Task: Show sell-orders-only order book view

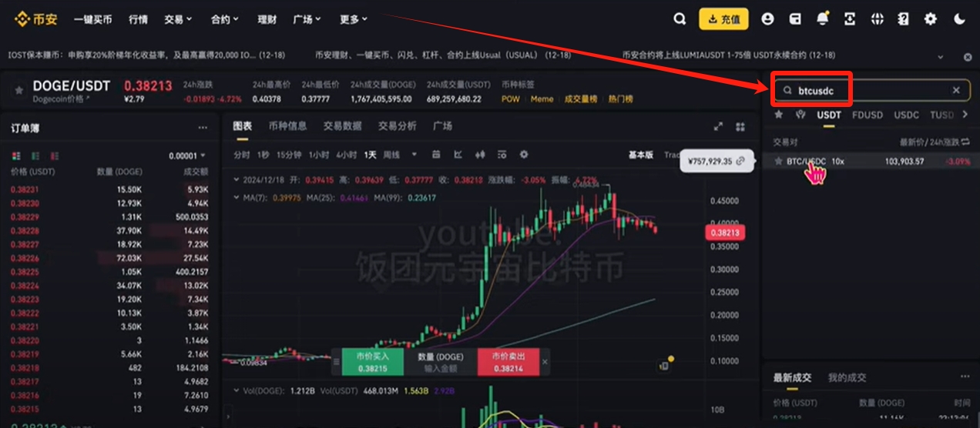Action: tap(55, 155)
